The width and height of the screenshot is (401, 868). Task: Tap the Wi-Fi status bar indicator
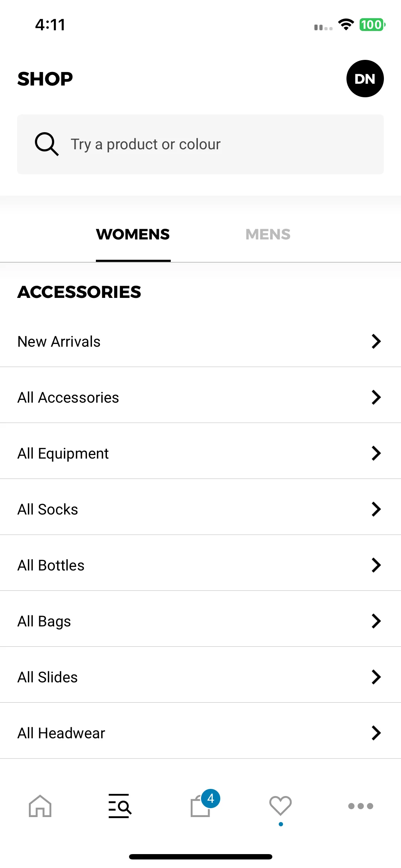point(346,25)
